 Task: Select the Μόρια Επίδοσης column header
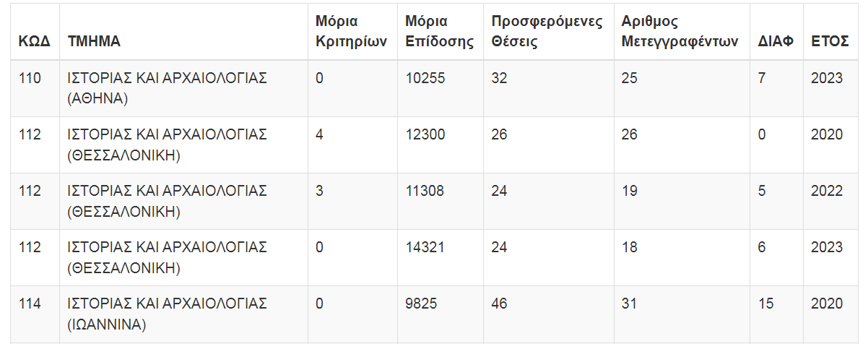click(x=439, y=31)
